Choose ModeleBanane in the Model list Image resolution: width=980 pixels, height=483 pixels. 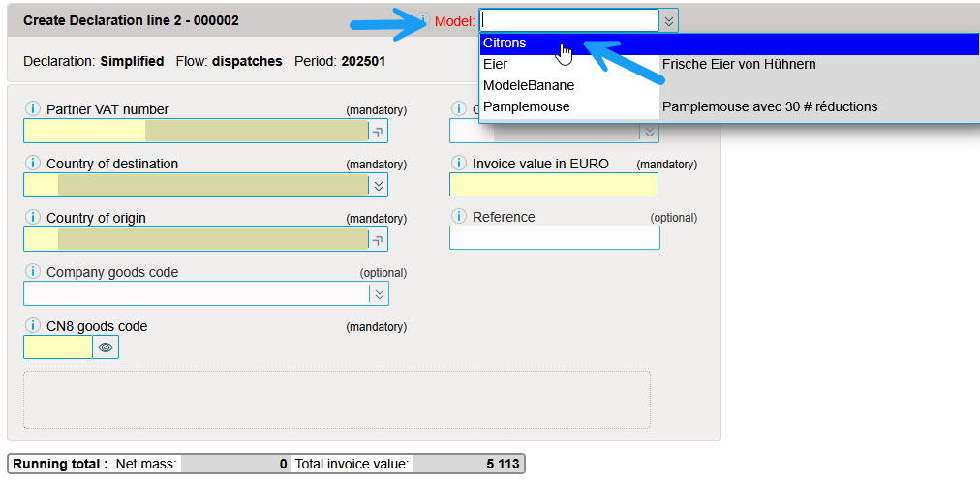click(x=529, y=85)
